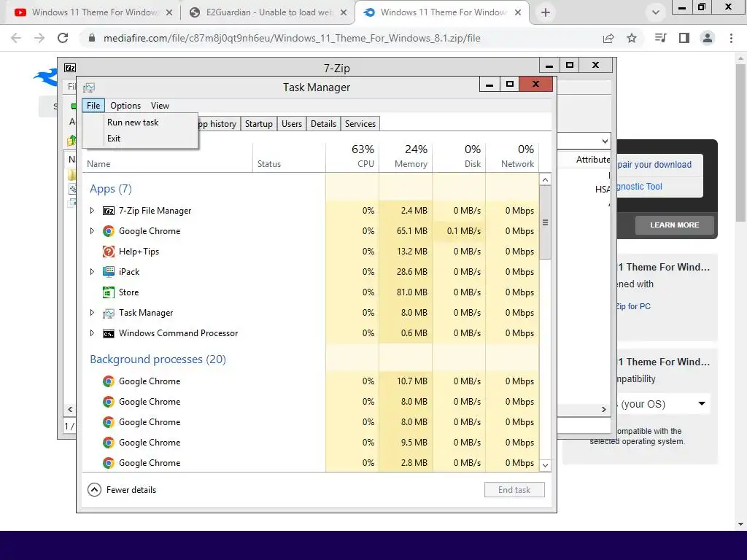This screenshot has height=560, width=747.
Task: Click Chrome background process icon using 10.7 MB
Action: pos(109,381)
